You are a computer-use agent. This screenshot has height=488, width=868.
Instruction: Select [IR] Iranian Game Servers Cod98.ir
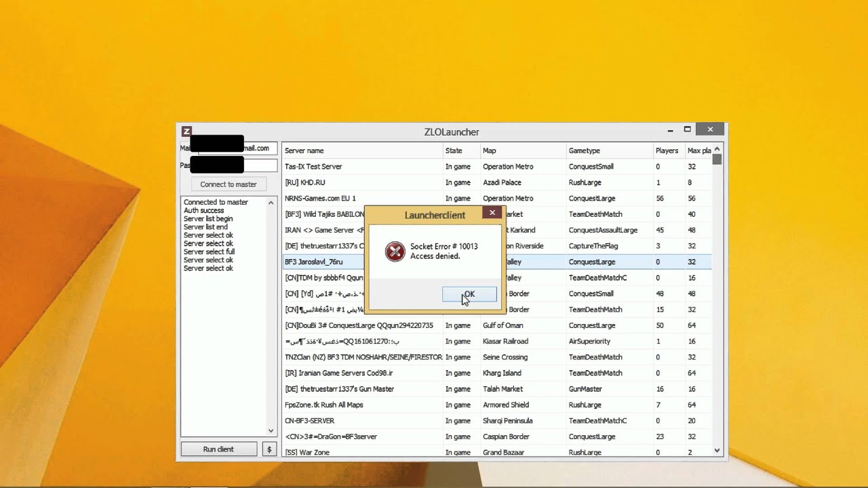[x=497, y=373]
